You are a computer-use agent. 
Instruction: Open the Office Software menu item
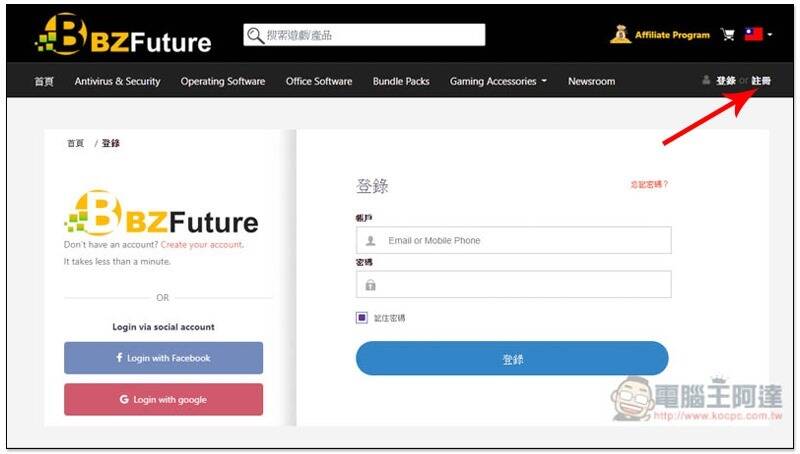pos(319,81)
